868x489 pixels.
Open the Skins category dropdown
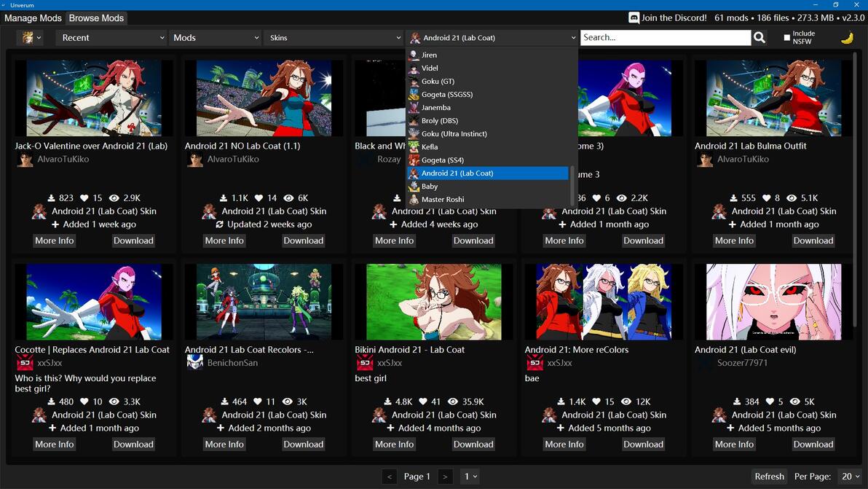click(x=334, y=38)
